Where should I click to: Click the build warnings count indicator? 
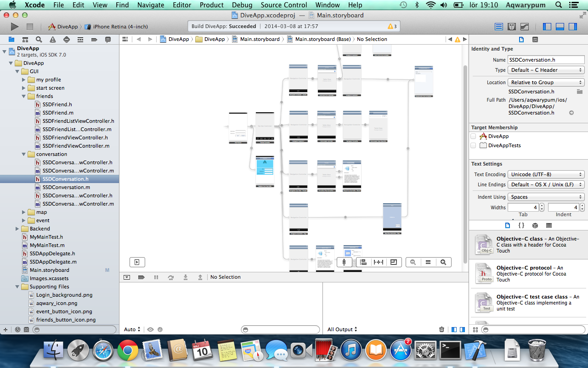point(393,27)
